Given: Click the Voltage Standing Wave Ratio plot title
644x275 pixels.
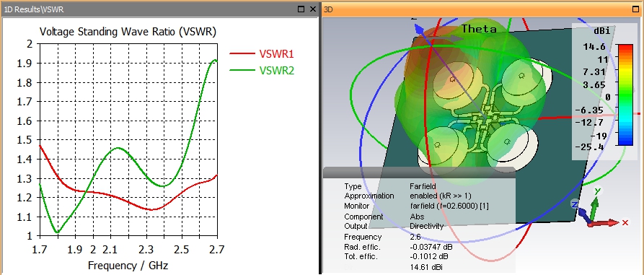Looking at the screenshot, I should pyautogui.click(x=128, y=32).
